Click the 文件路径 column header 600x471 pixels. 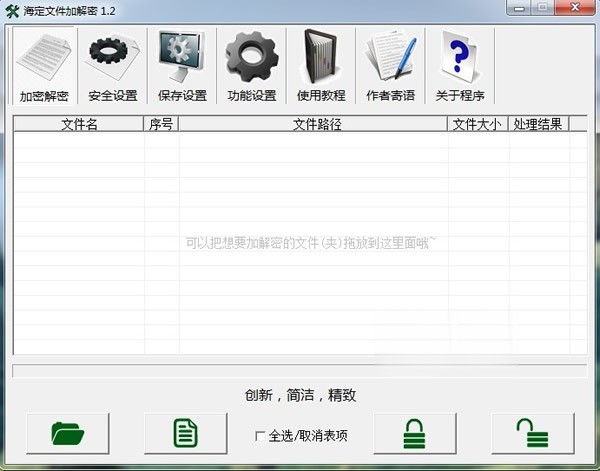316,125
